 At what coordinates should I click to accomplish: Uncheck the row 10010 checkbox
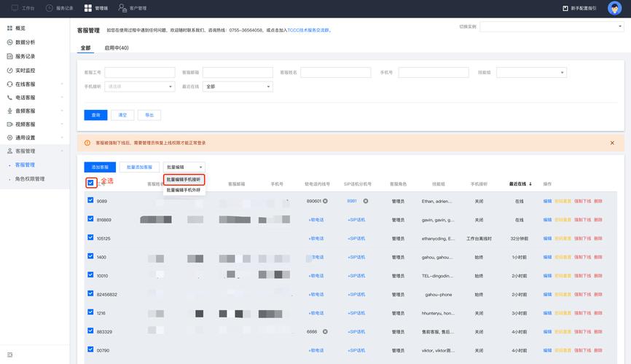pyautogui.click(x=90, y=274)
